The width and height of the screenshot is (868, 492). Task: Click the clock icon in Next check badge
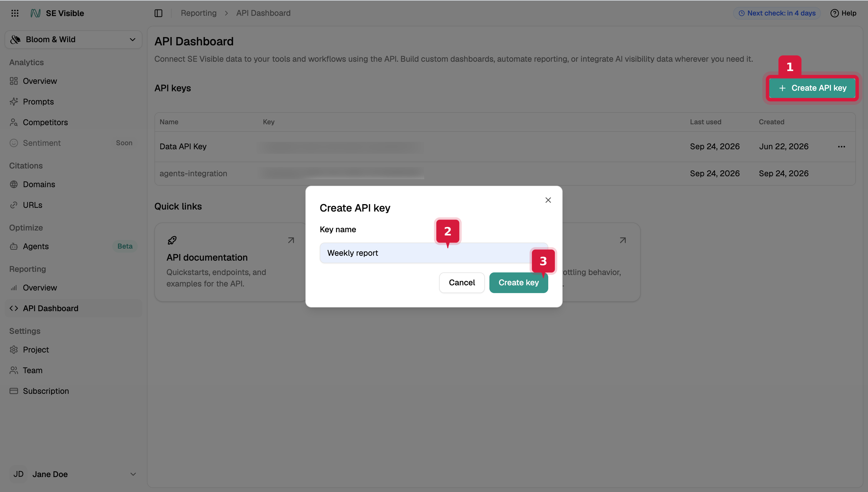tap(742, 13)
